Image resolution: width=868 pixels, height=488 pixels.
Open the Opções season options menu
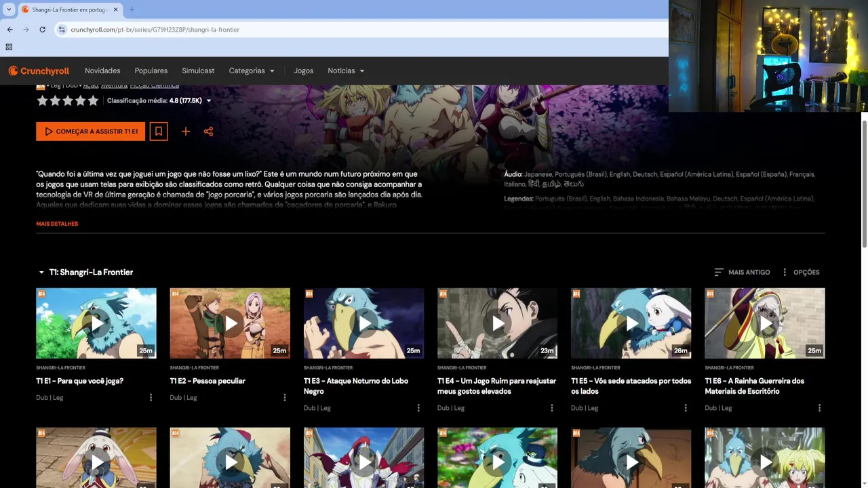[800, 272]
